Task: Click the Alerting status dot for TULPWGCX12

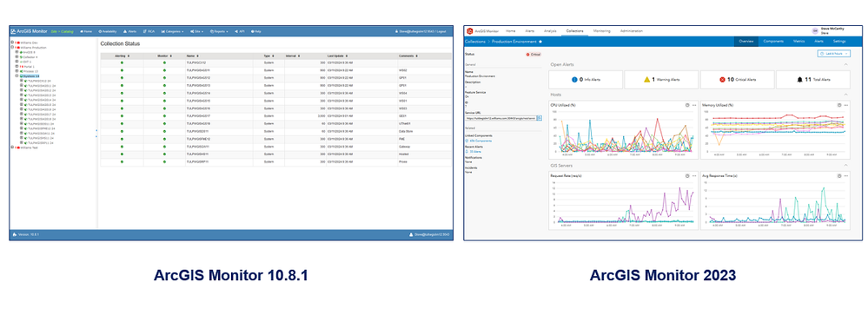Action: coord(122,63)
